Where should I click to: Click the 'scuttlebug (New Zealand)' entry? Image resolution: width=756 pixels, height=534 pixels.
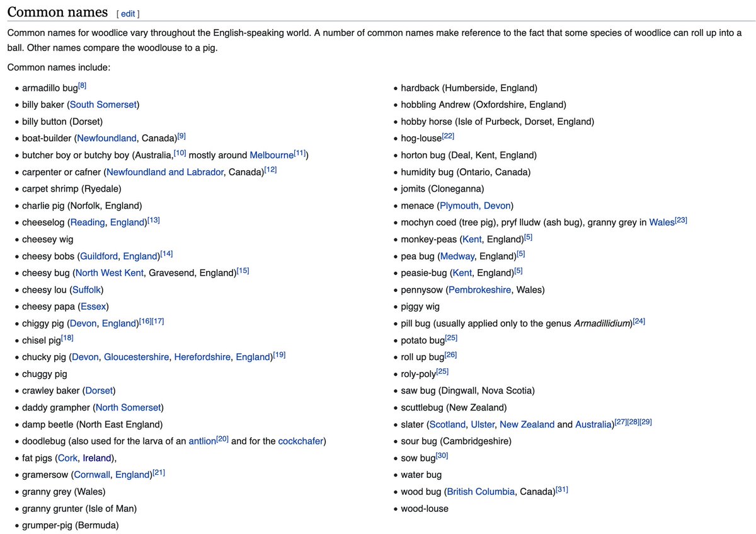pyautogui.click(x=454, y=407)
